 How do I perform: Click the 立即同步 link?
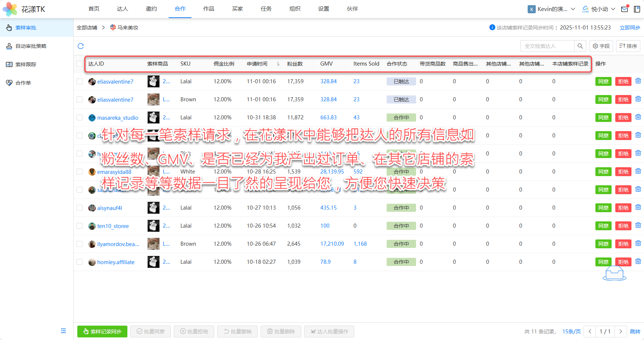(x=630, y=28)
